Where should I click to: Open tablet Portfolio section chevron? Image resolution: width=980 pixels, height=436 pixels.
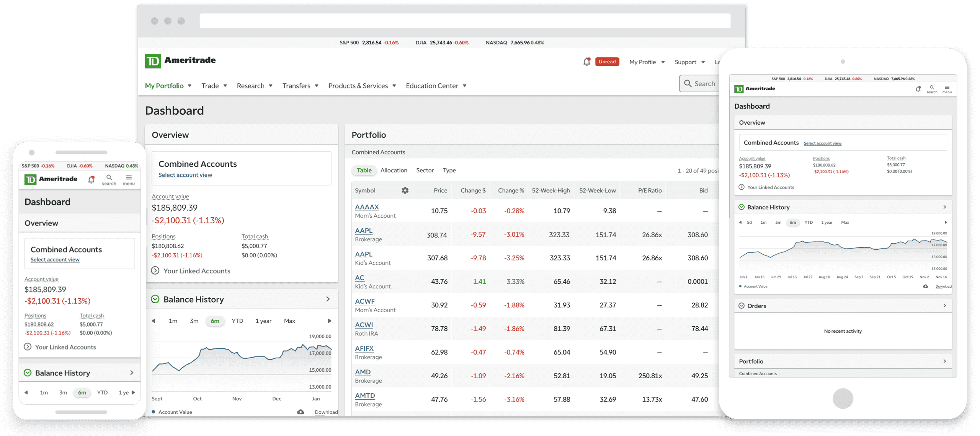coord(945,361)
